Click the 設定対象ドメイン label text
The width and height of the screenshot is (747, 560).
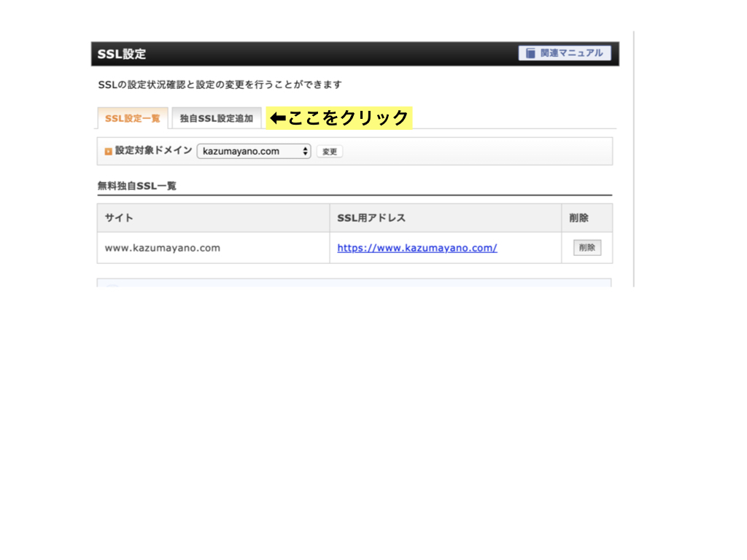tap(153, 150)
